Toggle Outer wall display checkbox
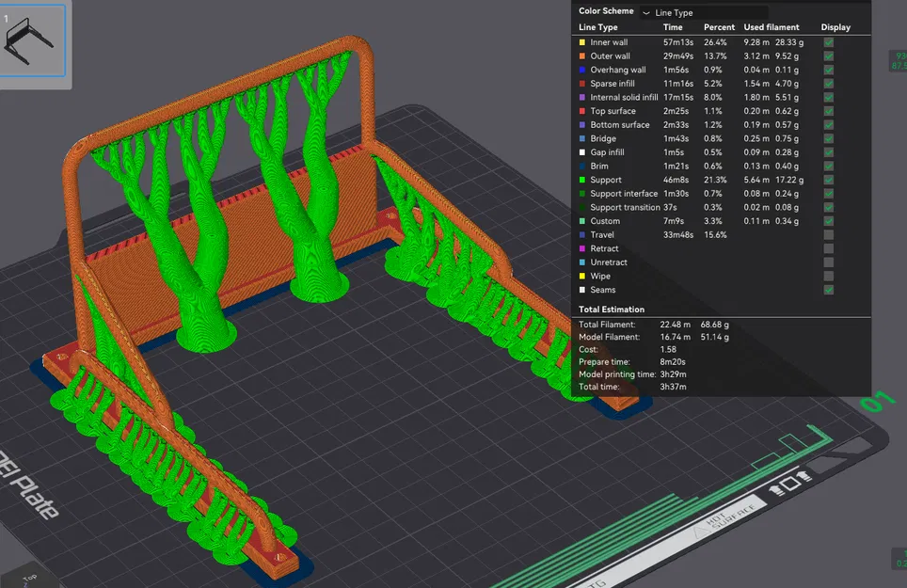Image resolution: width=907 pixels, height=588 pixels. click(x=828, y=56)
